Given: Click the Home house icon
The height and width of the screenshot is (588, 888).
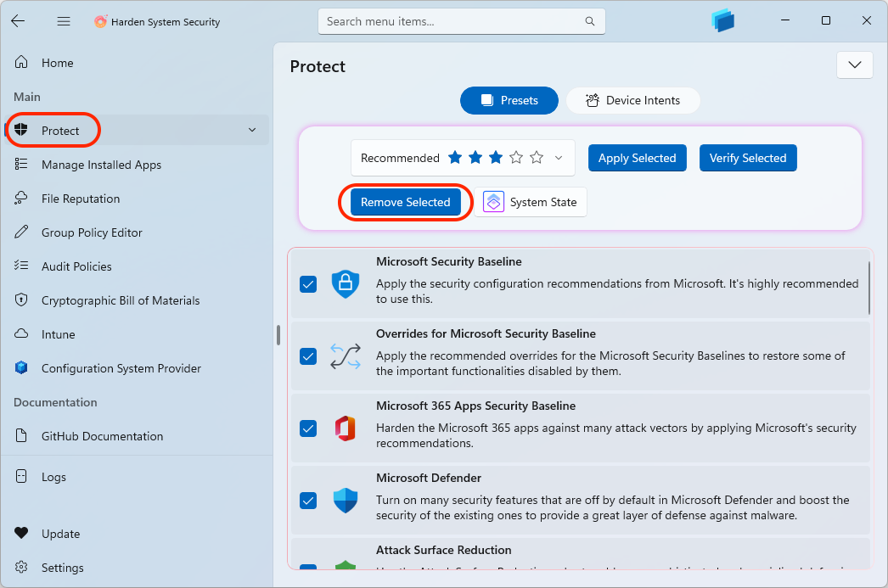Looking at the screenshot, I should point(21,62).
